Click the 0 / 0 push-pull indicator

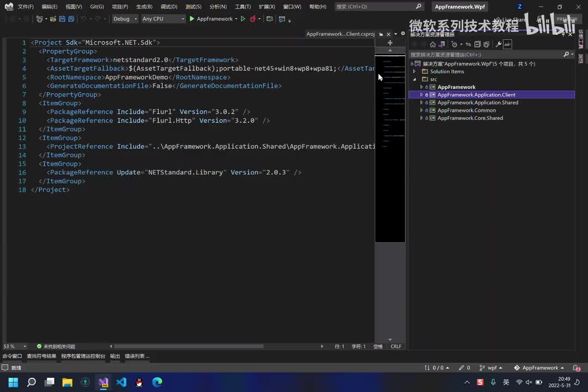437,367
